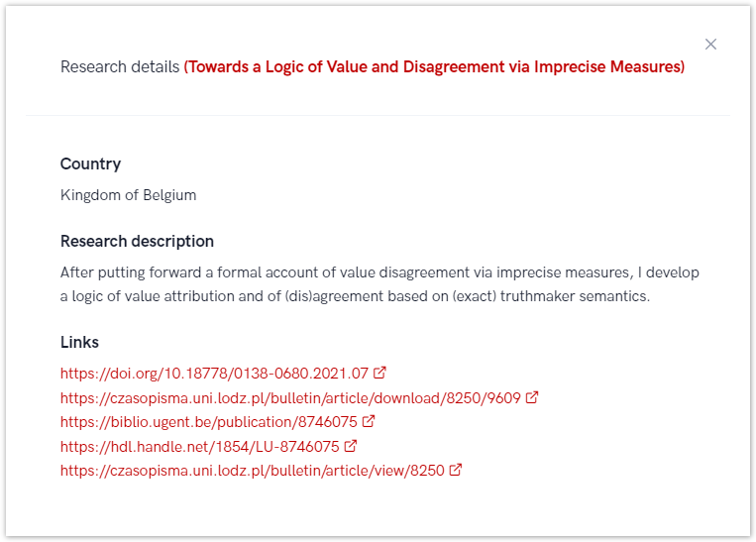Close the Research details dialog
The width and height of the screenshot is (756, 542).
point(710,45)
